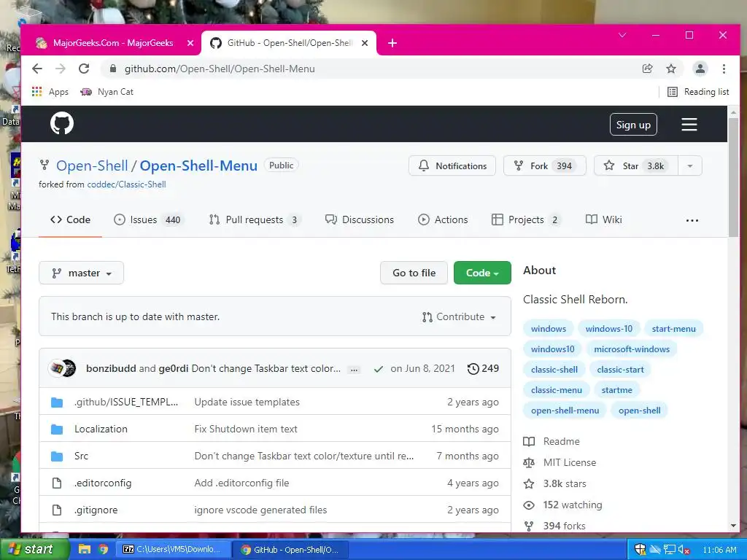Launch Chrome from the taskbar quick launch

click(104, 549)
